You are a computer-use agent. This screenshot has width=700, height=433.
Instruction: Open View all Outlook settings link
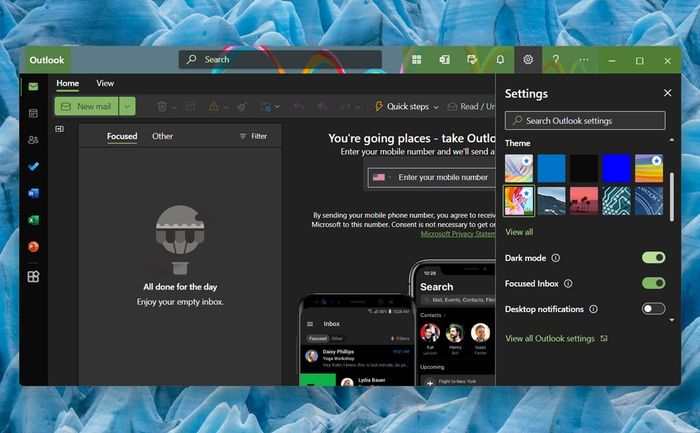pos(556,338)
